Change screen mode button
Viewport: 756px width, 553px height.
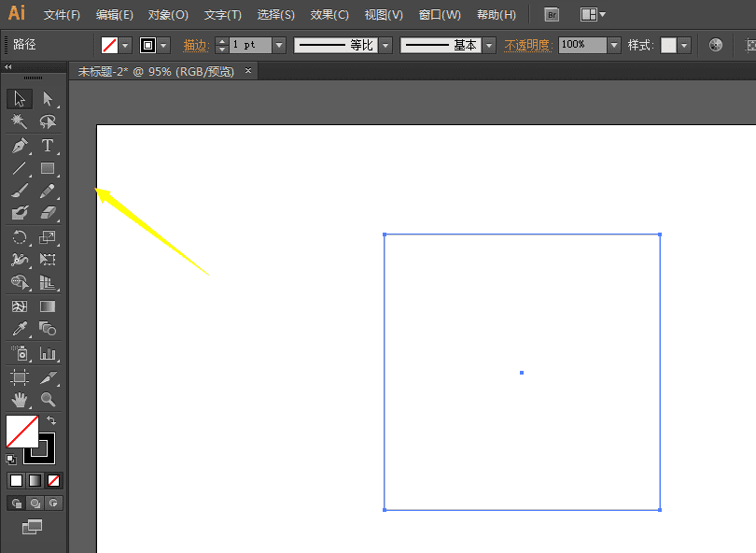pyautogui.click(x=33, y=527)
